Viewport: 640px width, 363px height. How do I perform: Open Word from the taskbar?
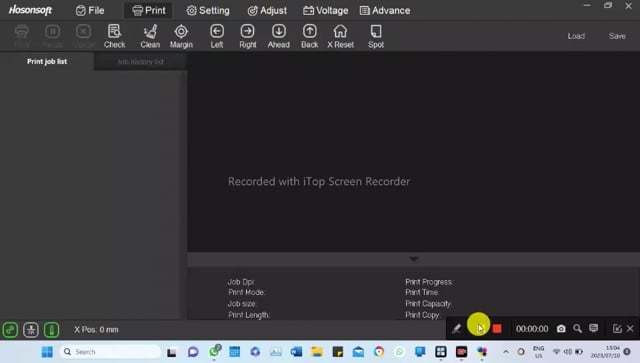coord(296,352)
